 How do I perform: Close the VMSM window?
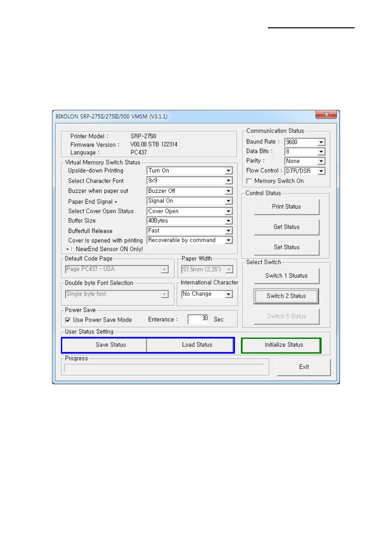click(x=326, y=114)
